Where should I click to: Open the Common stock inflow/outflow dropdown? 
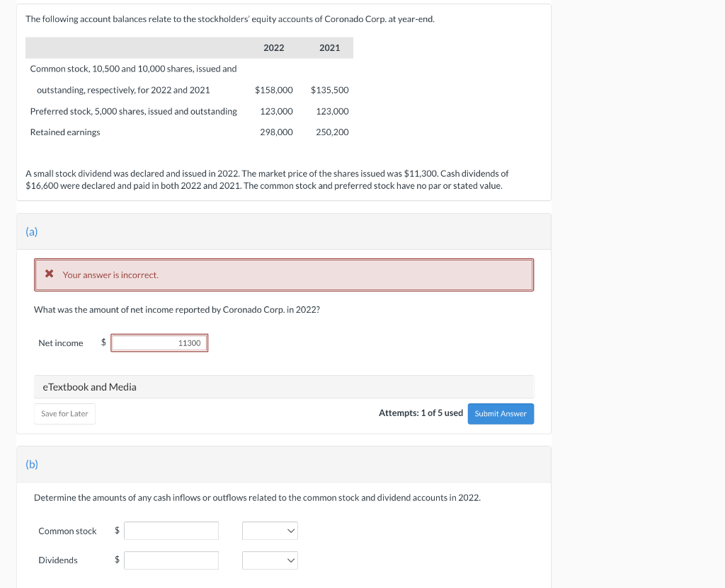pos(270,531)
